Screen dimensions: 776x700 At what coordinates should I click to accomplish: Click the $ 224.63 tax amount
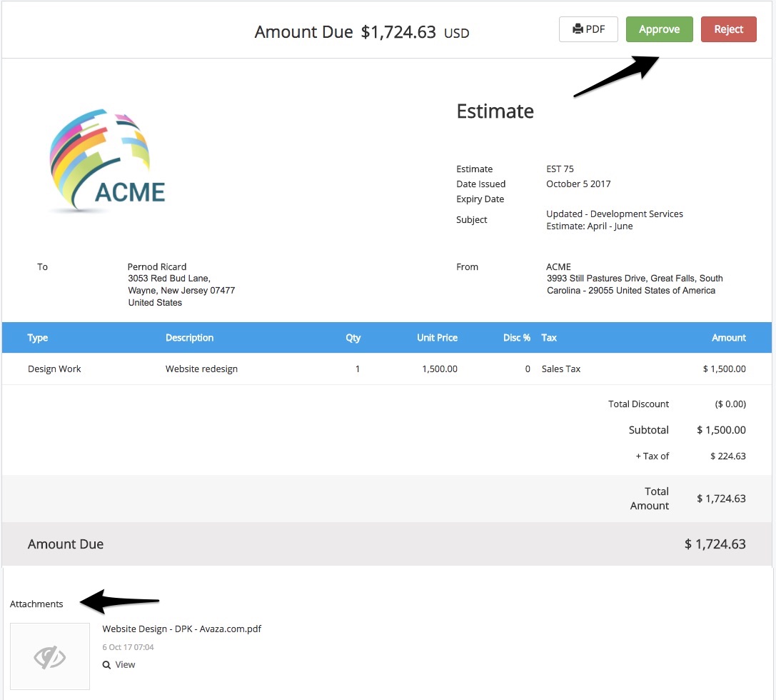point(727,456)
